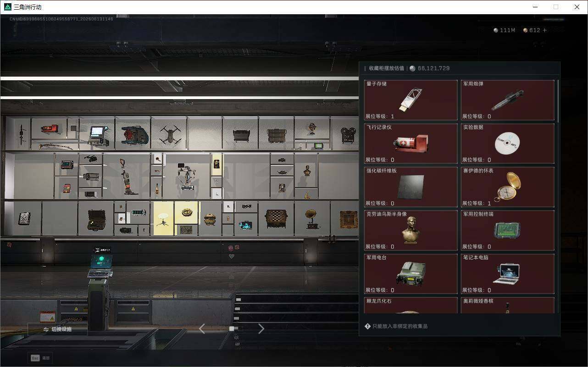Choose the 实验数据 disc item
The height and width of the screenshot is (367, 588).
pyautogui.click(x=507, y=143)
